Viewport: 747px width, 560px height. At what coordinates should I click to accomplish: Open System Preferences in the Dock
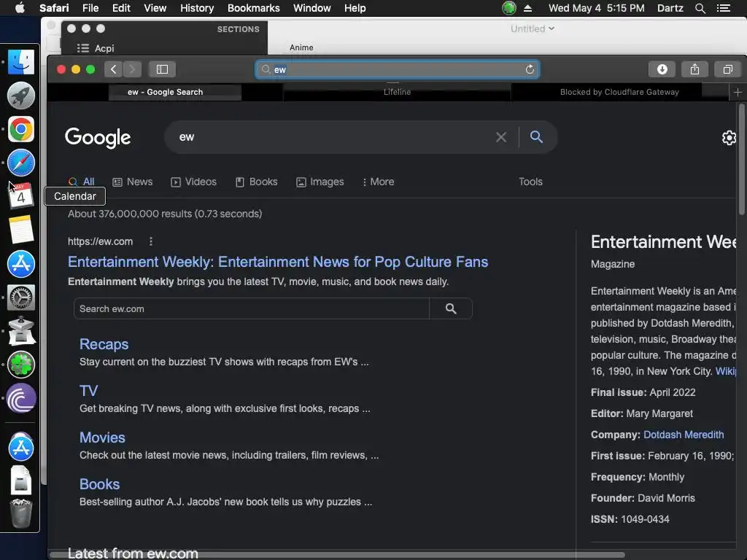pos(21,297)
